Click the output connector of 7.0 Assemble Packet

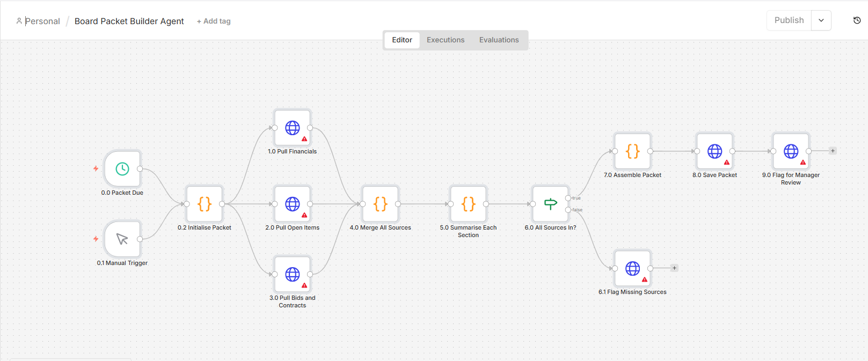(650, 151)
